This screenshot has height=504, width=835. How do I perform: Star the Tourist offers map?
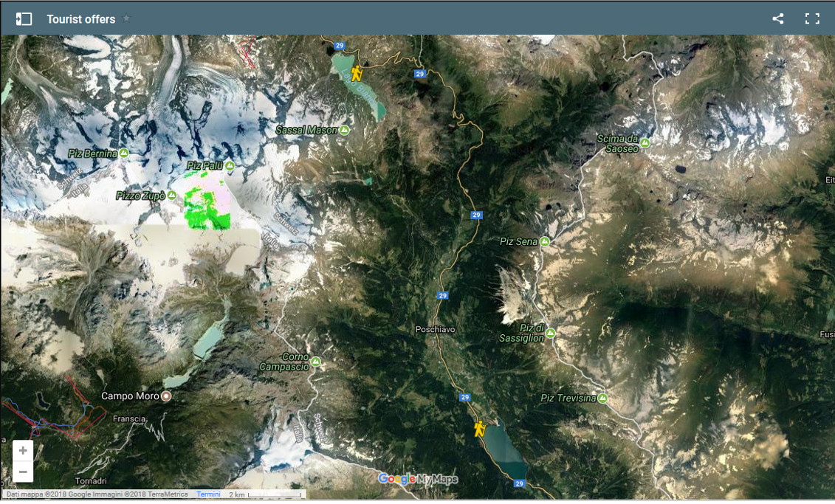click(126, 18)
